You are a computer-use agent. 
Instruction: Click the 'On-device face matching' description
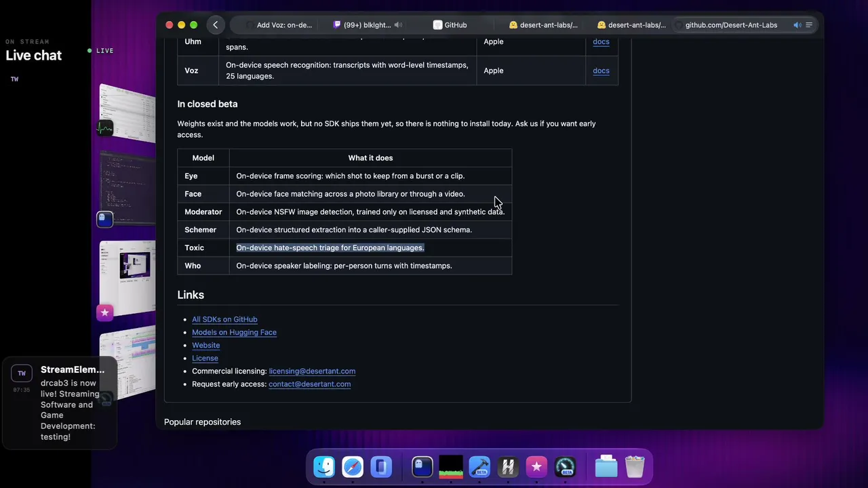(351, 194)
